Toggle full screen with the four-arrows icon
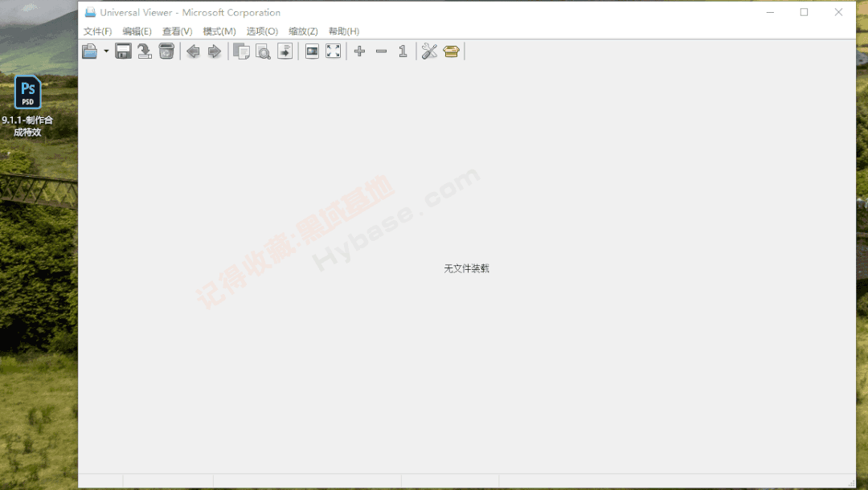This screenshot has height=490, width=868. pyautogui.click(x=334, y=51)
